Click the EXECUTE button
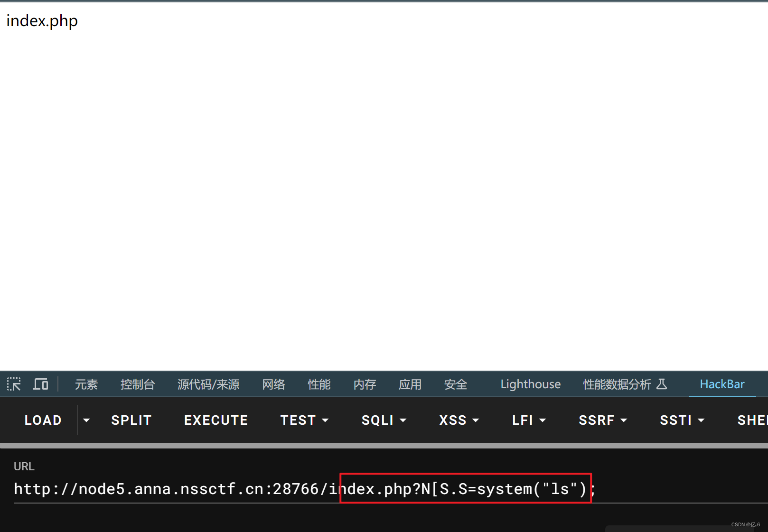Screen dimensions: 768x532 [x=216, y=420]
